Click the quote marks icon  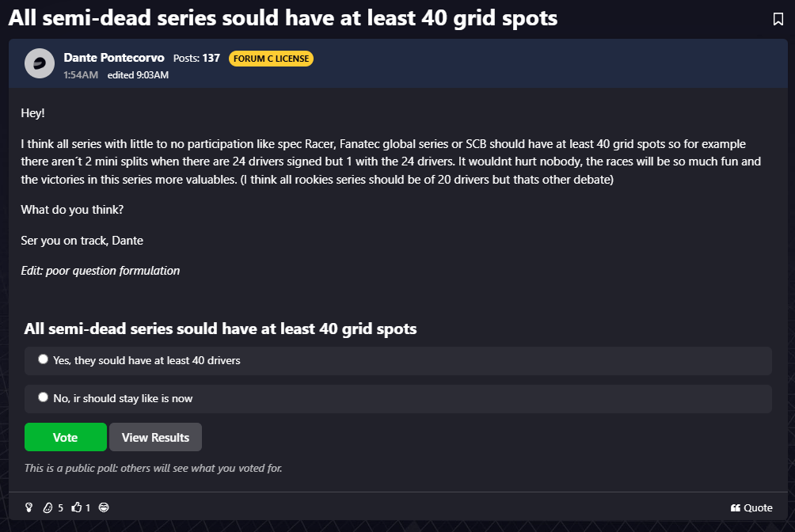pyautogui.click(x=736, y=508)
